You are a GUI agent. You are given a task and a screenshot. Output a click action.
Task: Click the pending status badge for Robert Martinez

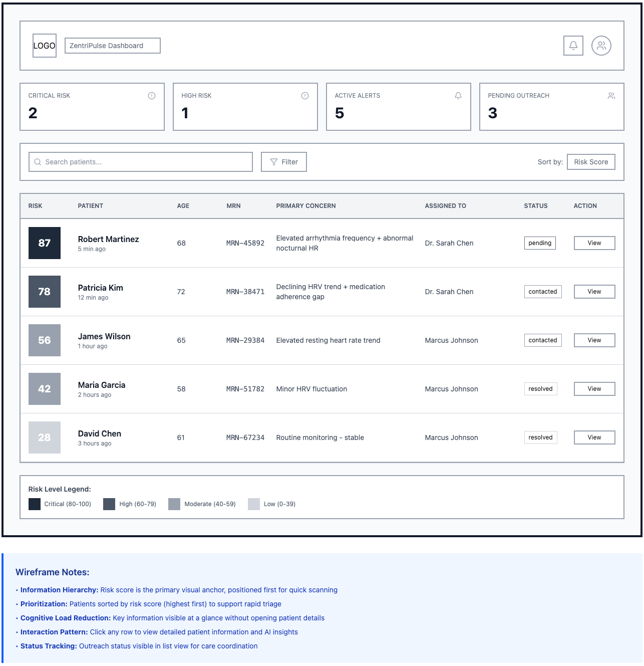tap(539, 243)
